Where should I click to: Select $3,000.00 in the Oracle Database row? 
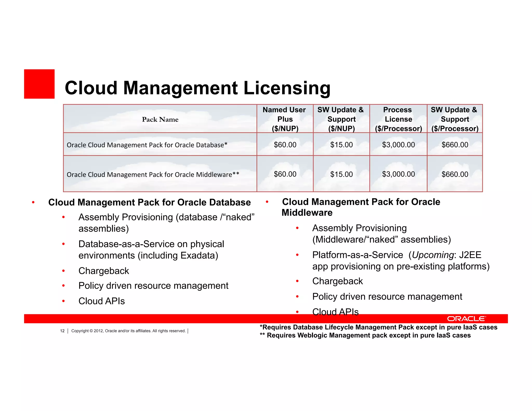398,145
